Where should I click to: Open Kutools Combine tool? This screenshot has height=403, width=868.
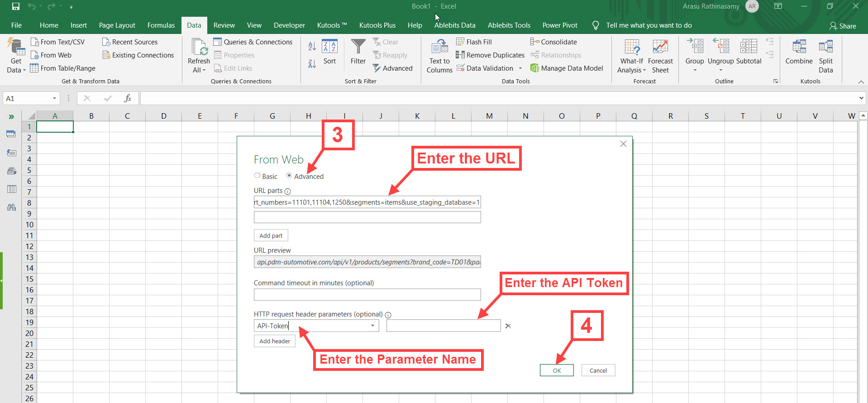pyautogui.click(x=799, y=52)
